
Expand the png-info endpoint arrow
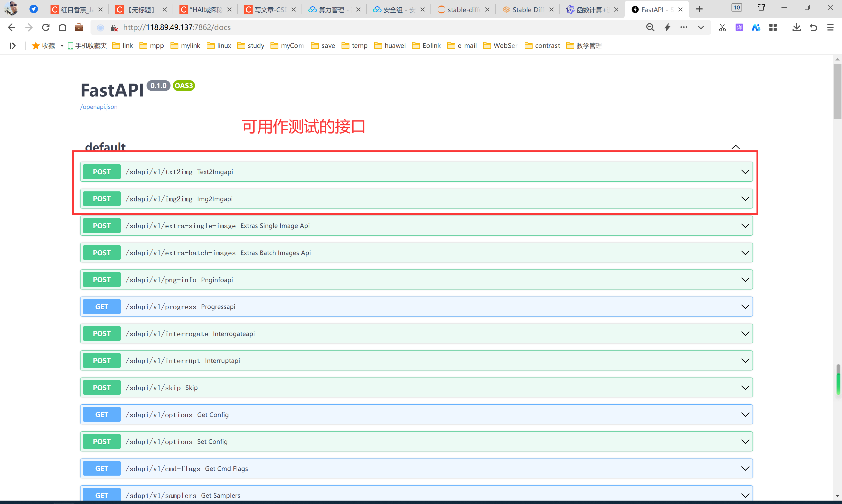745,280
